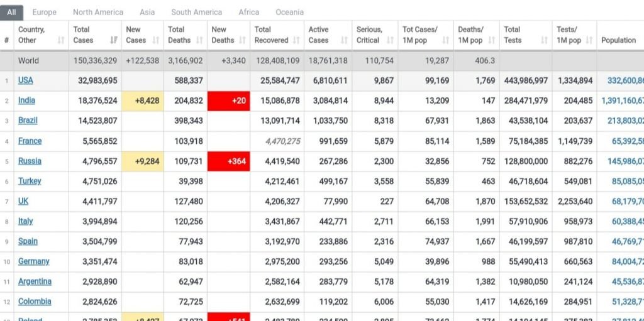
Task: Show the Oceania tab
Action: (x=289, y=12)
